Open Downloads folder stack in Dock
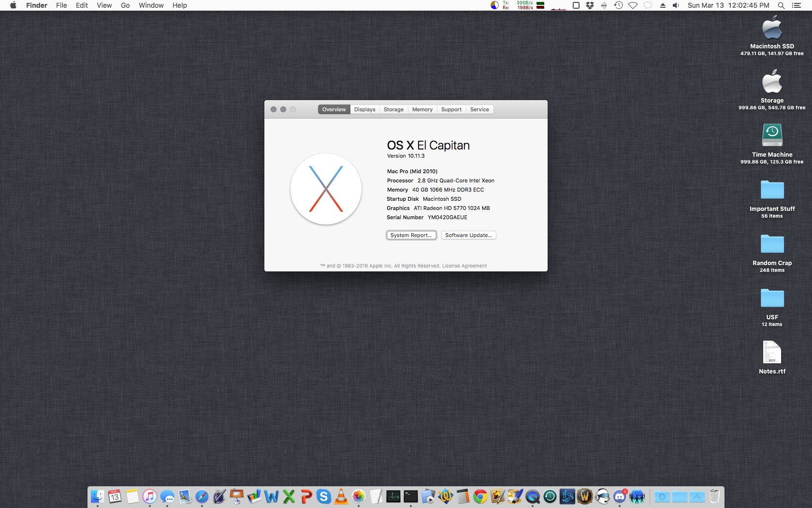The width and height of the screenshot is (812, 508). click(x=662, y=496)
